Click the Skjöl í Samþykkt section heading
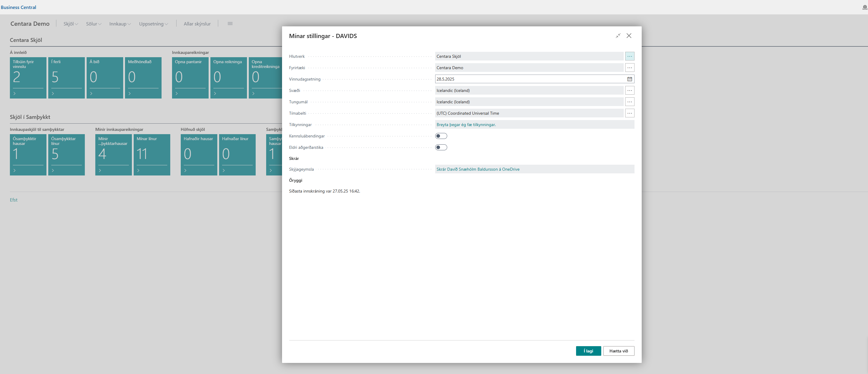 [30, 117]
